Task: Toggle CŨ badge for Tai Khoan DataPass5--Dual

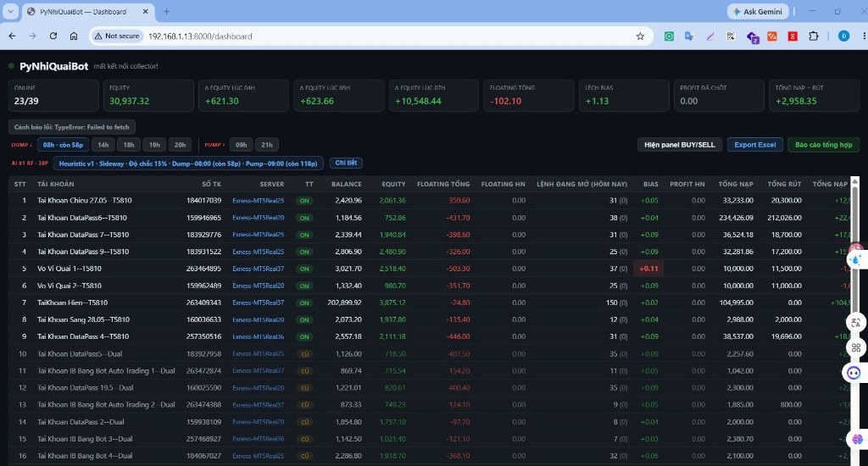Action: (304, 354)
